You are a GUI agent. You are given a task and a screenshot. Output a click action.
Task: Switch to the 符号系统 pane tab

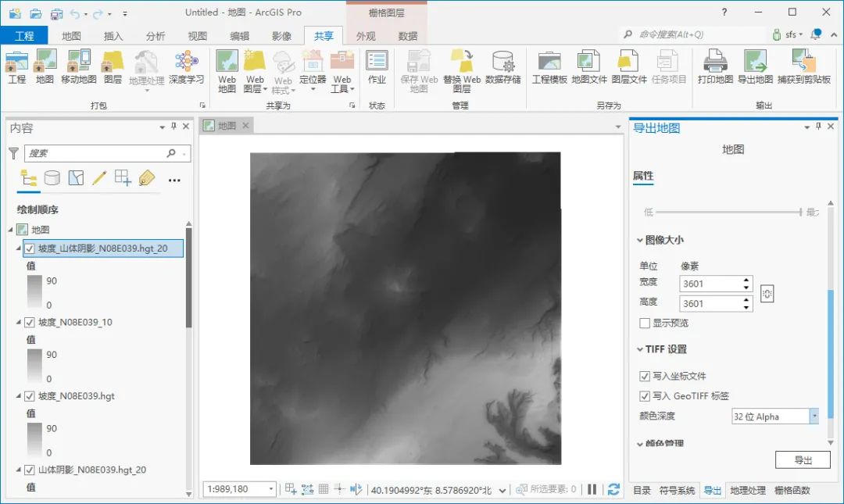click(677, 490)
